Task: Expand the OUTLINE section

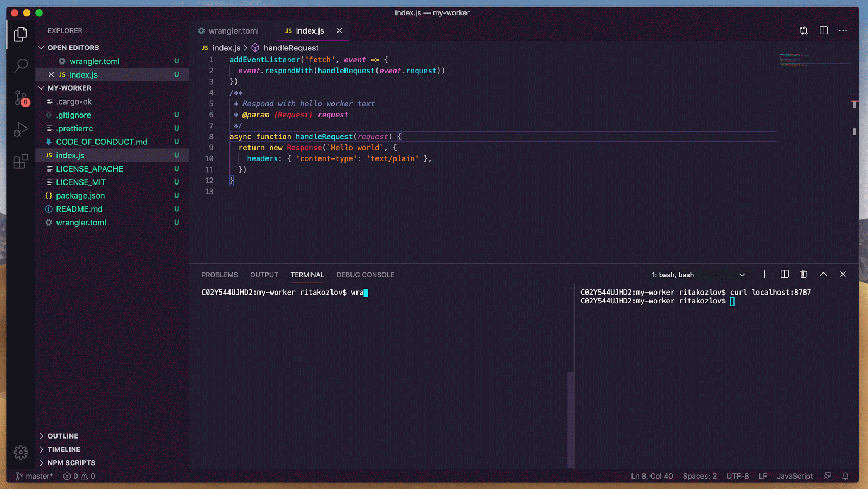Action: [x=62, y=436]
